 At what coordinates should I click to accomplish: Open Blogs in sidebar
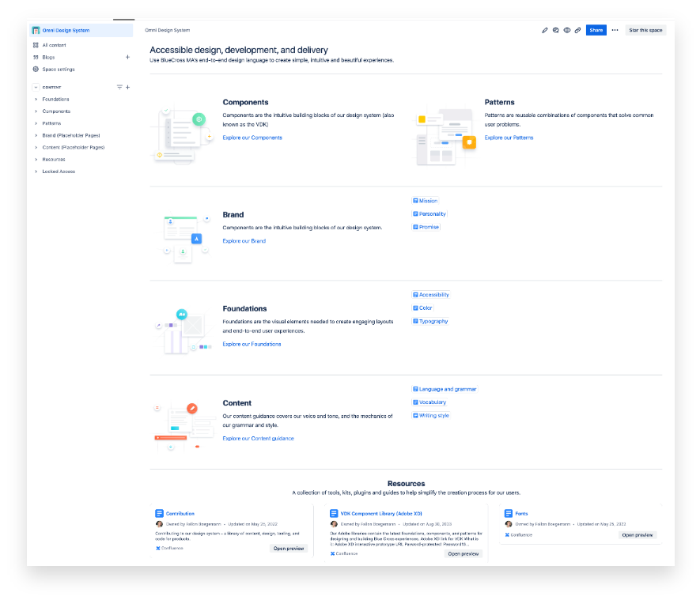tap(49, 57)
